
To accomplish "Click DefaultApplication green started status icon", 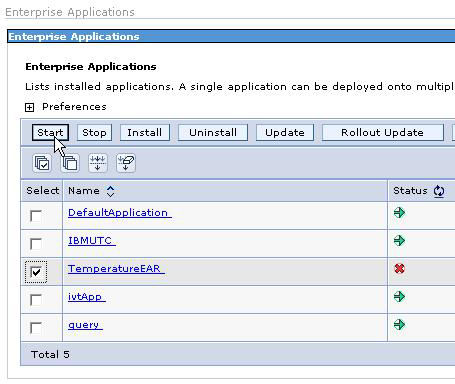I will tap(399, 212).
